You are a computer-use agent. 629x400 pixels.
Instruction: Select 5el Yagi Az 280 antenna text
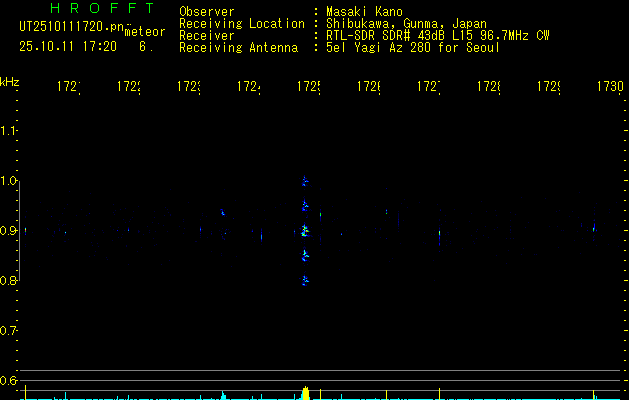tap(413, 48)
